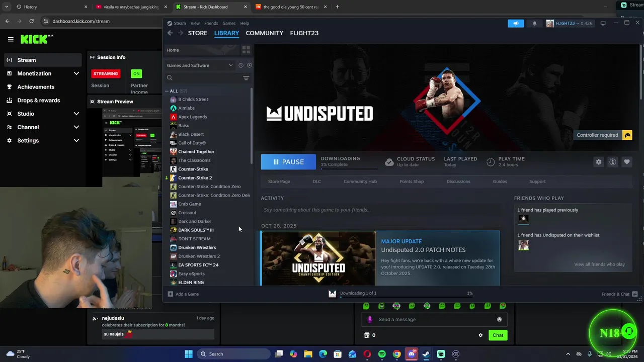Open new browser tab plus button
Viewport: 644px width, 362px height.
pos(337,7)
